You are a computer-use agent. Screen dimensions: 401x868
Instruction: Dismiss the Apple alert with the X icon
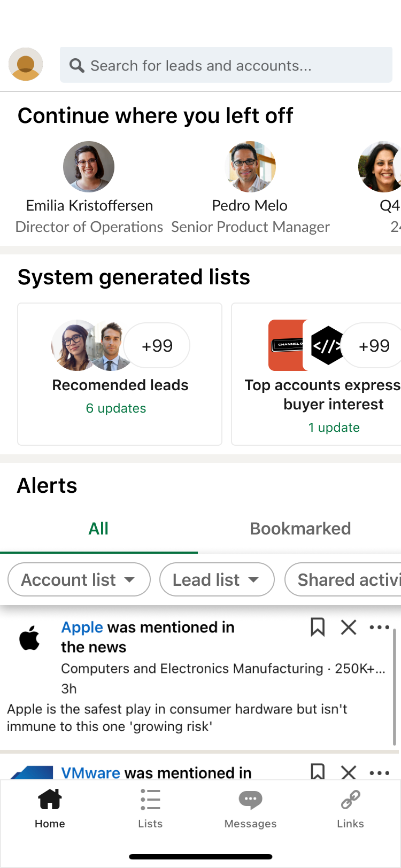coord(349,627)
